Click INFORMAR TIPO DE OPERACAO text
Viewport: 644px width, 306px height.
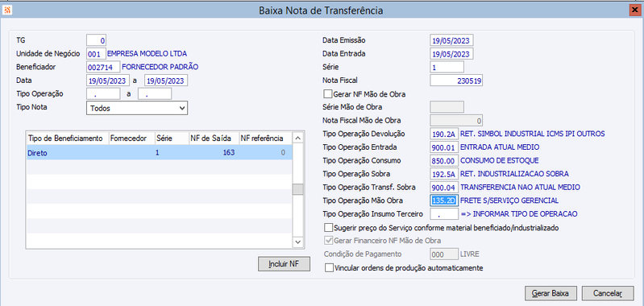point(526,213)
